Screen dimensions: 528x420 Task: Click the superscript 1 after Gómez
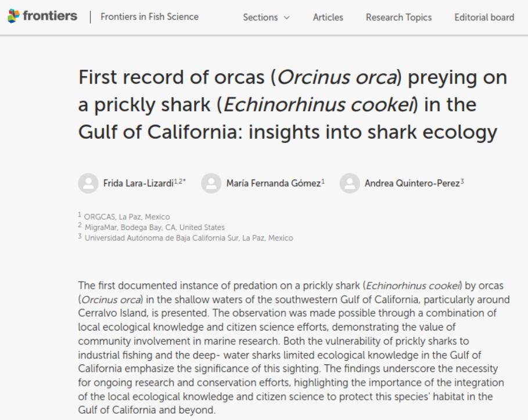click(x=323, y=181)
